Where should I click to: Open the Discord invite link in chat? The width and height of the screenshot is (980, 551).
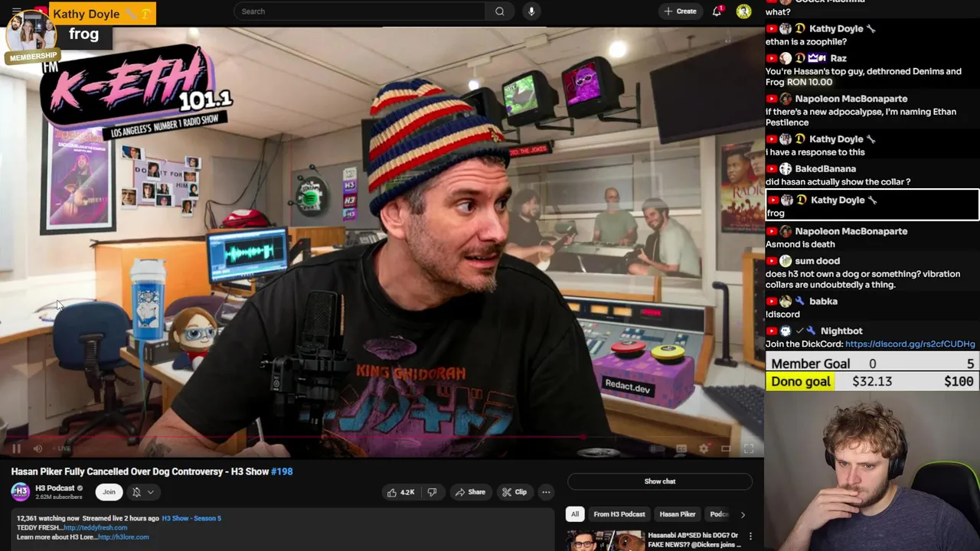click(910, 344)
